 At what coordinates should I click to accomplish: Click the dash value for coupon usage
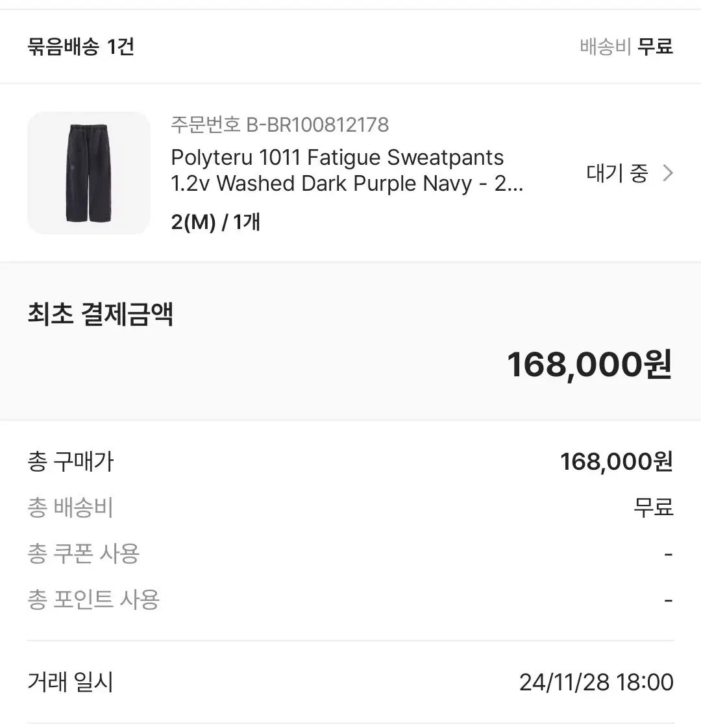pos(669,554)
